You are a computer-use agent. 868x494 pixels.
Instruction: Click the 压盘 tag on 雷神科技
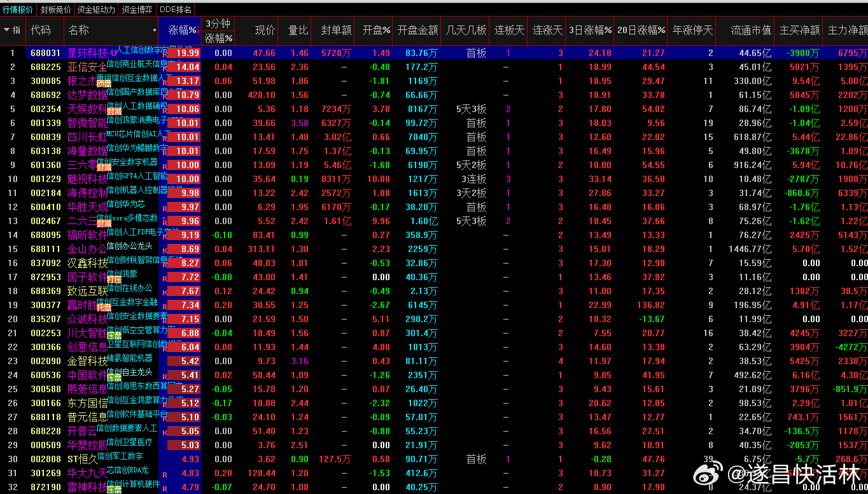(x=115, y=489)
